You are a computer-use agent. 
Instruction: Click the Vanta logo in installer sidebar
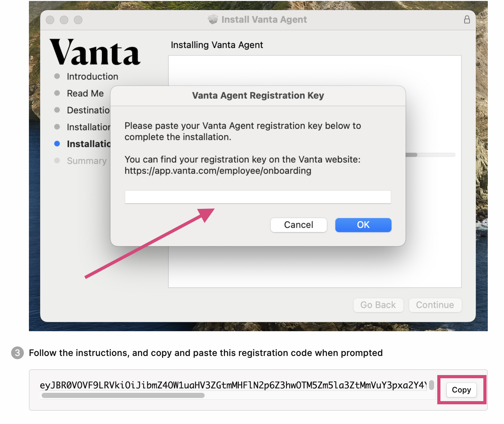pyautogui.click(x=95, y=52)
